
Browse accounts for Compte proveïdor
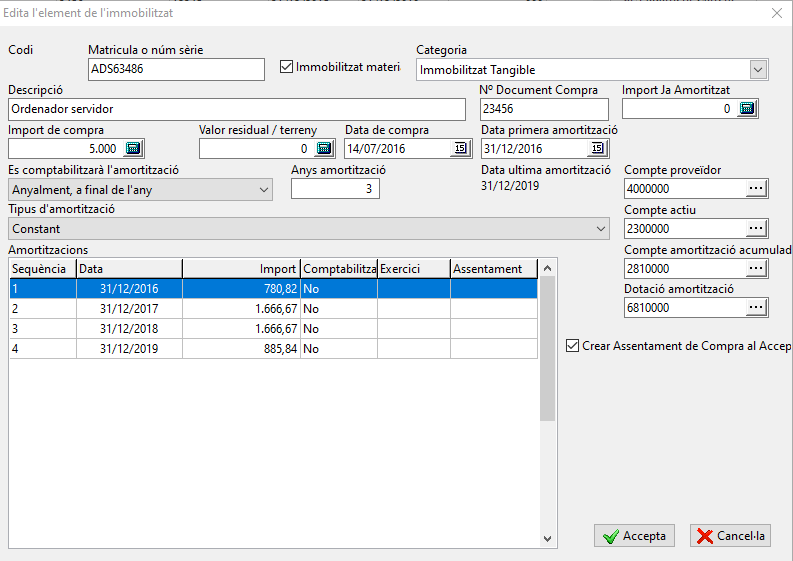[x=756, y=189]
